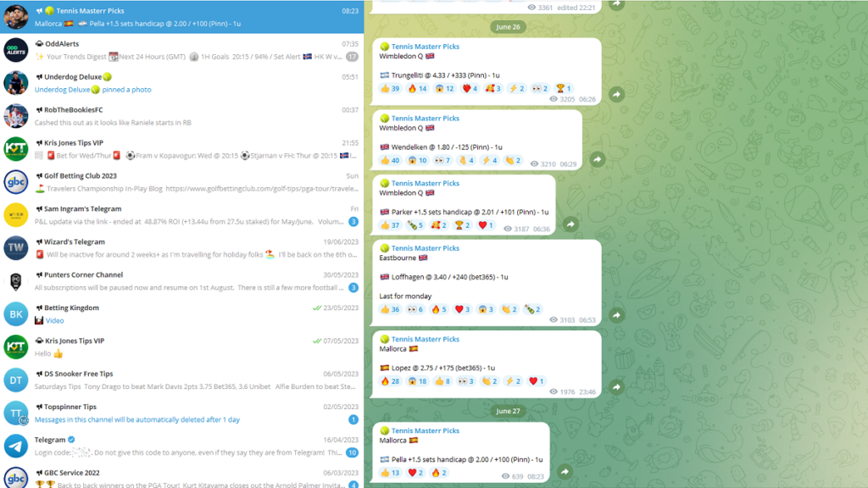Click the RobTheBookiesFC avatar

point(15,116)
